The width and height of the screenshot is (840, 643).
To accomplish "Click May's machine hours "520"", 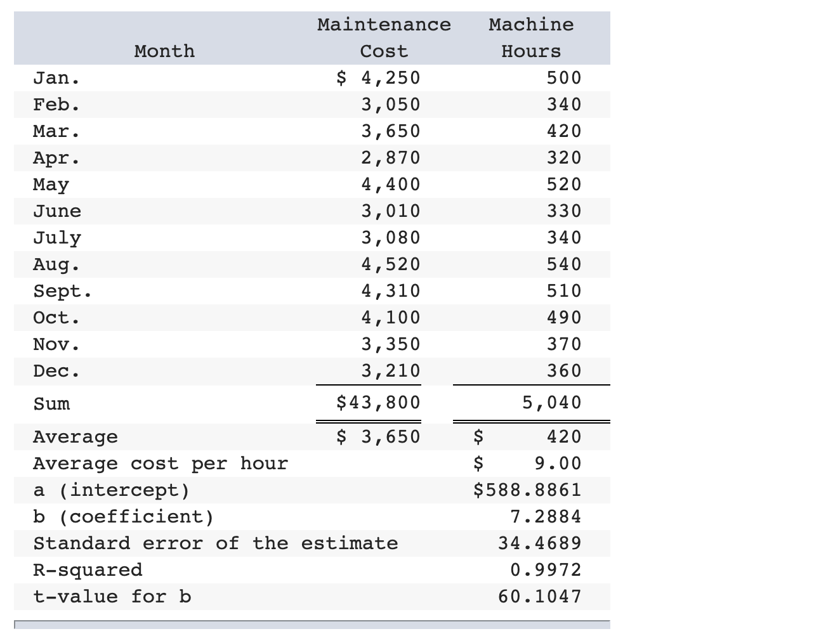I will 564,185.
